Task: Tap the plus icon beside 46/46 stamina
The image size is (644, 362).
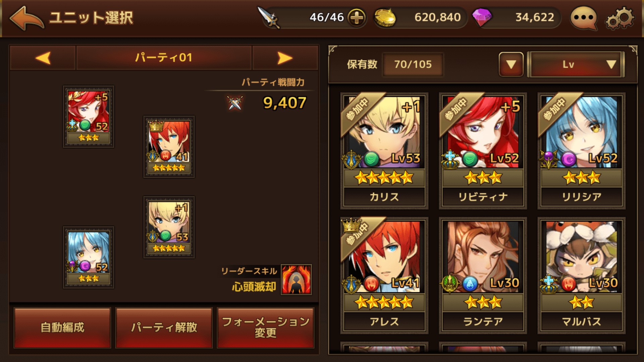Action: [x=357, y=17]
